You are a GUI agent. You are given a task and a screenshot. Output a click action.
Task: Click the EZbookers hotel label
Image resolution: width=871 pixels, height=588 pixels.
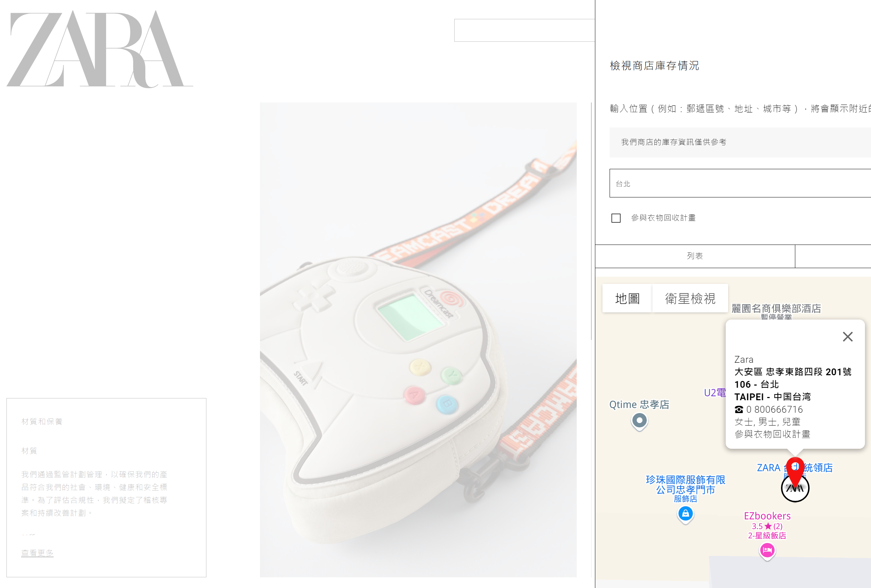[x=767, y=516]
